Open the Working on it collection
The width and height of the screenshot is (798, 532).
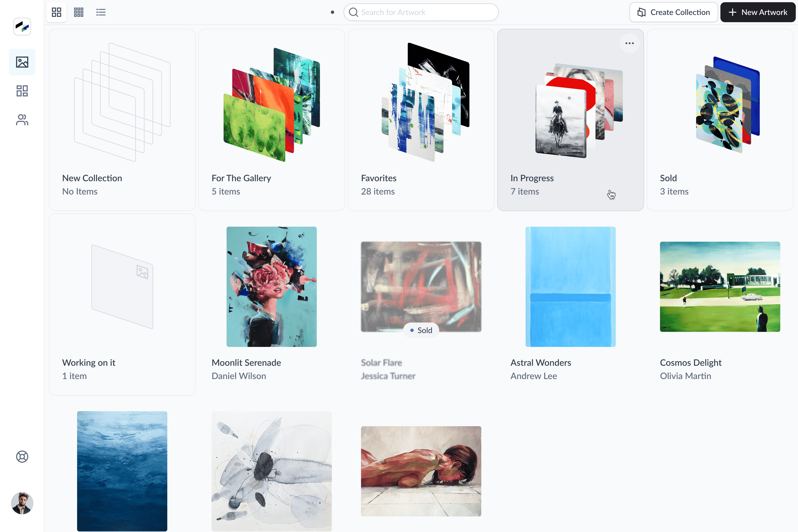coord(122,292)
